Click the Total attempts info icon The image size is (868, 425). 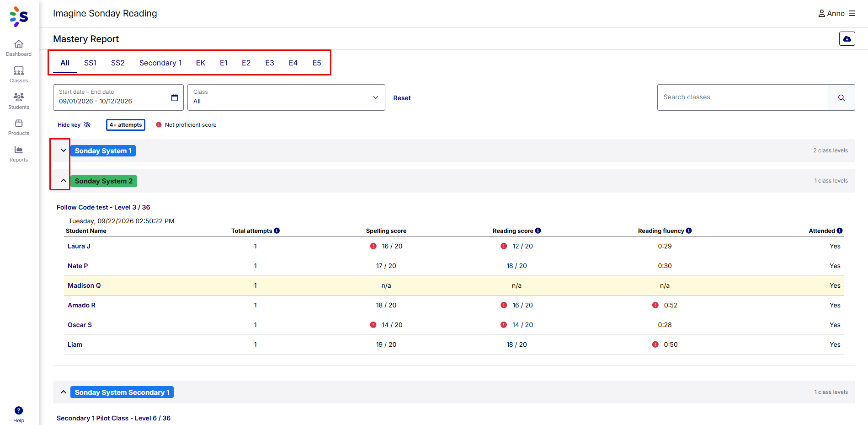[x=277, y=231]
